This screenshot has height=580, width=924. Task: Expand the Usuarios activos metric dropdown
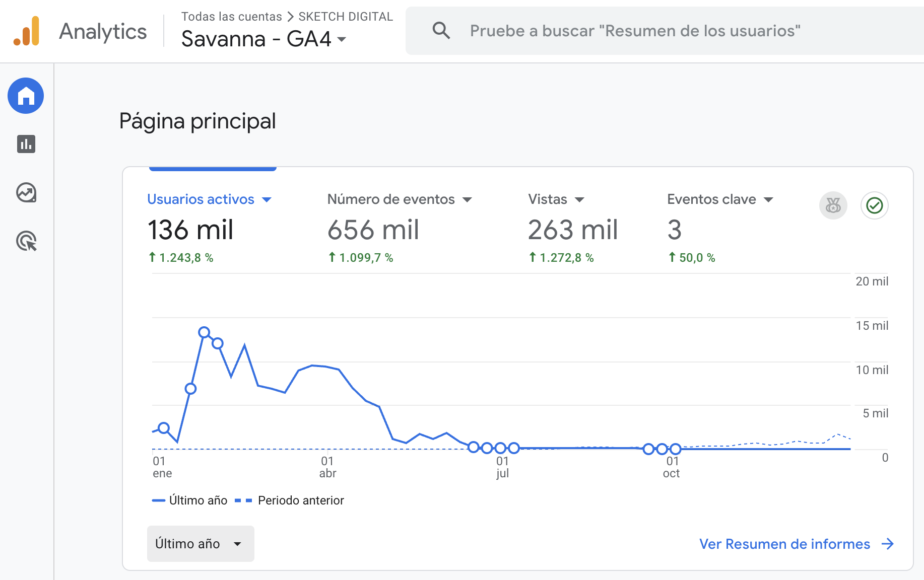(x=267, y=200)
